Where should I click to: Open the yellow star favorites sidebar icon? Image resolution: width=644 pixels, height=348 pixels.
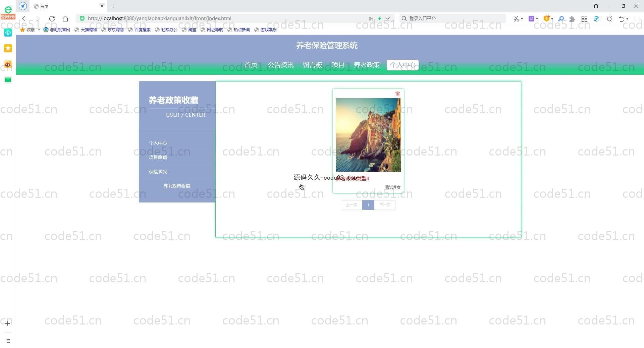(8, 48)
